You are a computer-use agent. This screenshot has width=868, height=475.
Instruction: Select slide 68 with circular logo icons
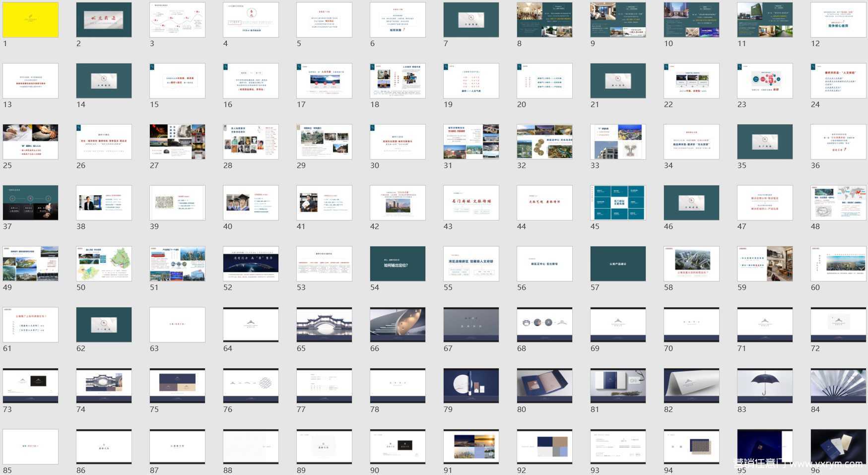pyautogui.click(x=544, y=325)
